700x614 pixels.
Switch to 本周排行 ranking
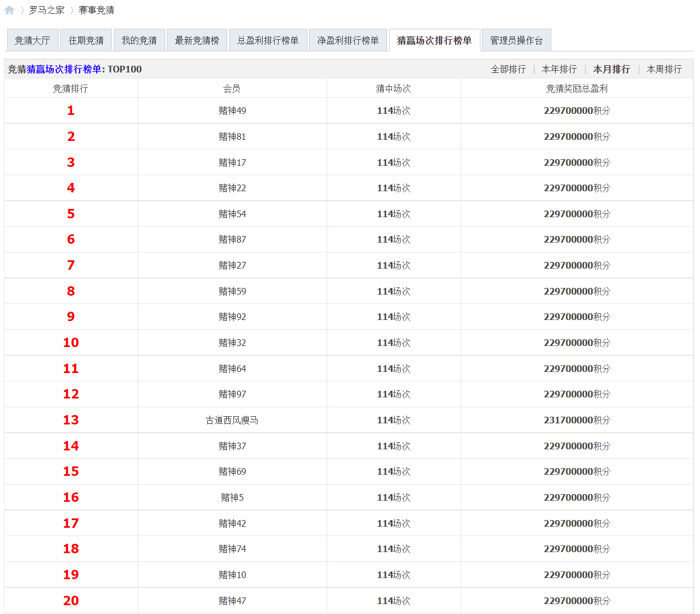point(664,69)
